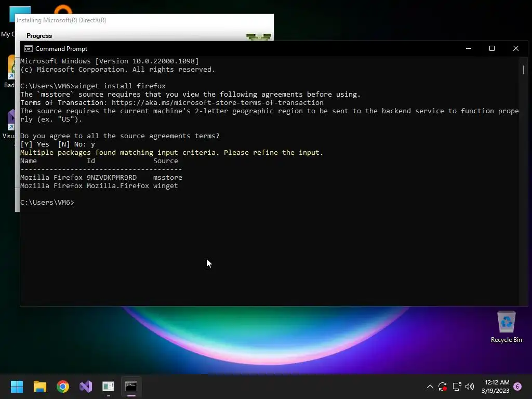
Task: Switch to the DirectX installer taskbar icon
Action: coord(108,386)
